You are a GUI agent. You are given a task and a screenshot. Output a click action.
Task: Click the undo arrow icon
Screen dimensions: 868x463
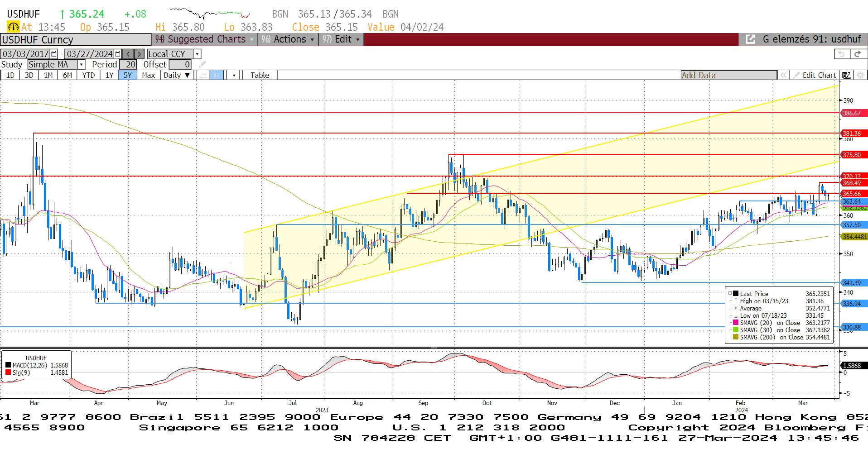(842, 54)
